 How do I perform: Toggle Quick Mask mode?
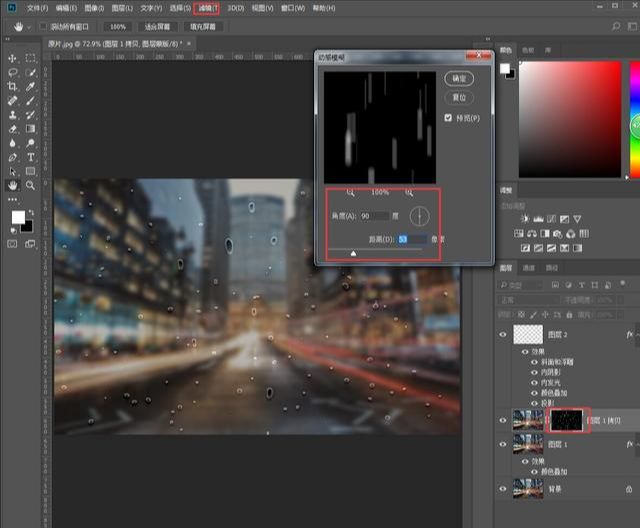pos(12,244)
